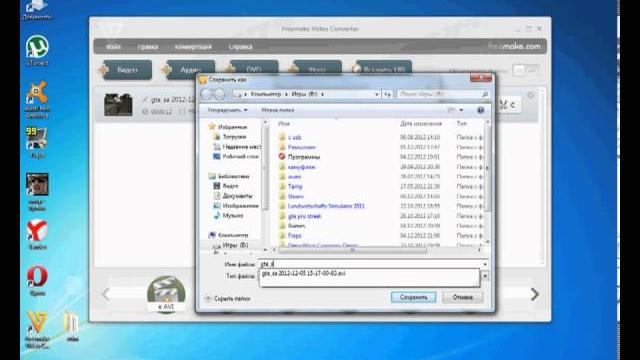Select the Landwirtschafts Simulator 2011 folder
The width and height of the screenshot is (640, 360).
(x=326, y=206)
